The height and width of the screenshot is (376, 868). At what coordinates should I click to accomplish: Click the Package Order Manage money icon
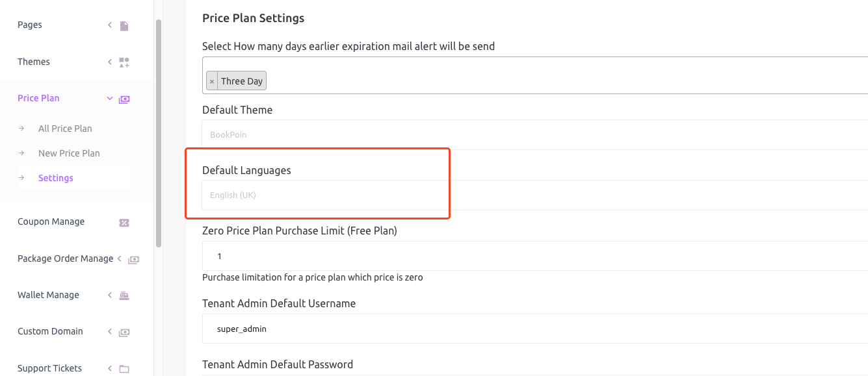133,260
